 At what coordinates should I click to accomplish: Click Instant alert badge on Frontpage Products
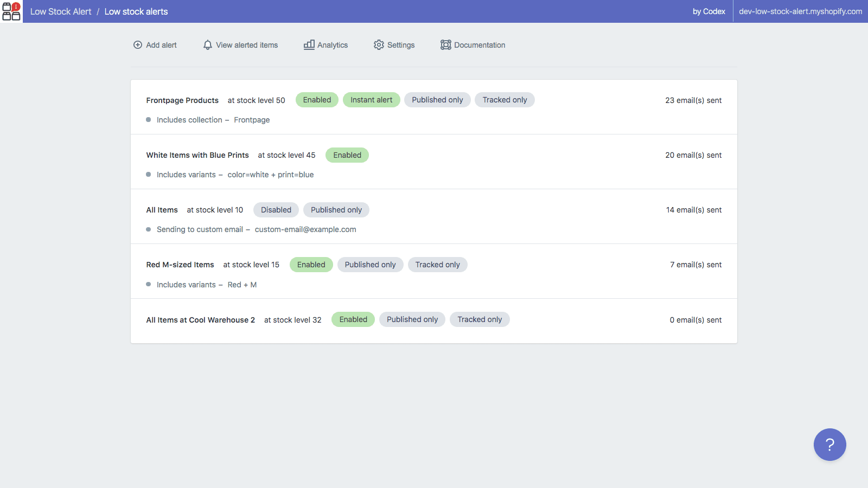point(371,100)
